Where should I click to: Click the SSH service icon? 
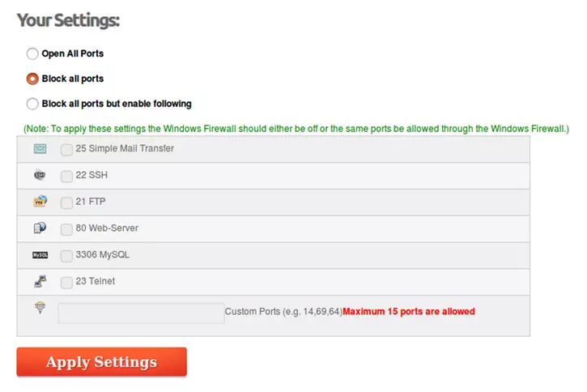[x=40, y=175]
